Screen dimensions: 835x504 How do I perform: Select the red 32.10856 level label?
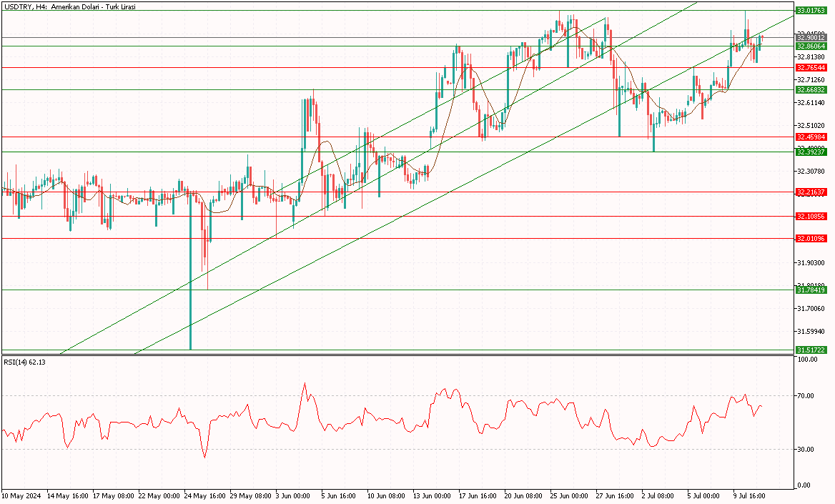(811, 217)
